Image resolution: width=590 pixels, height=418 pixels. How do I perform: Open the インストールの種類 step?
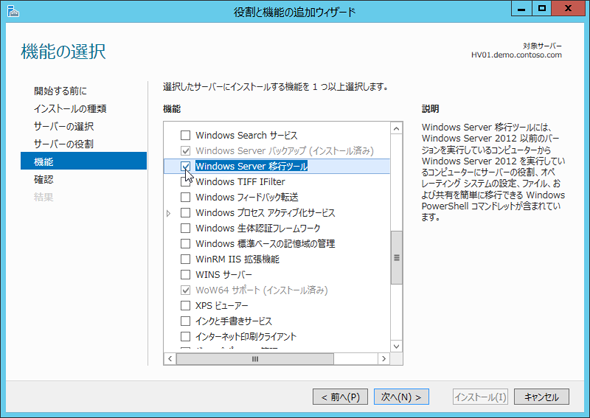pyautogui.click(x=70, y=108)
